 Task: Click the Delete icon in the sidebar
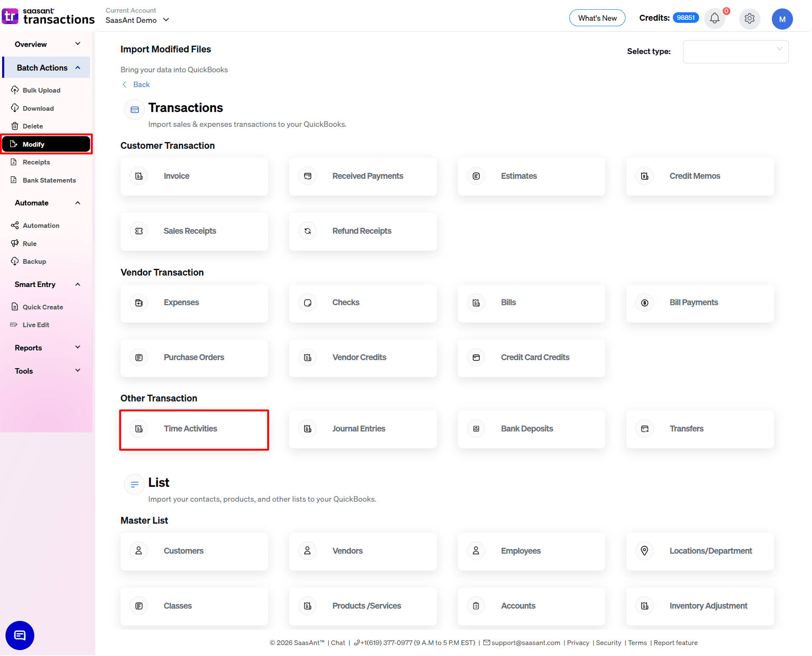(15, 126)
